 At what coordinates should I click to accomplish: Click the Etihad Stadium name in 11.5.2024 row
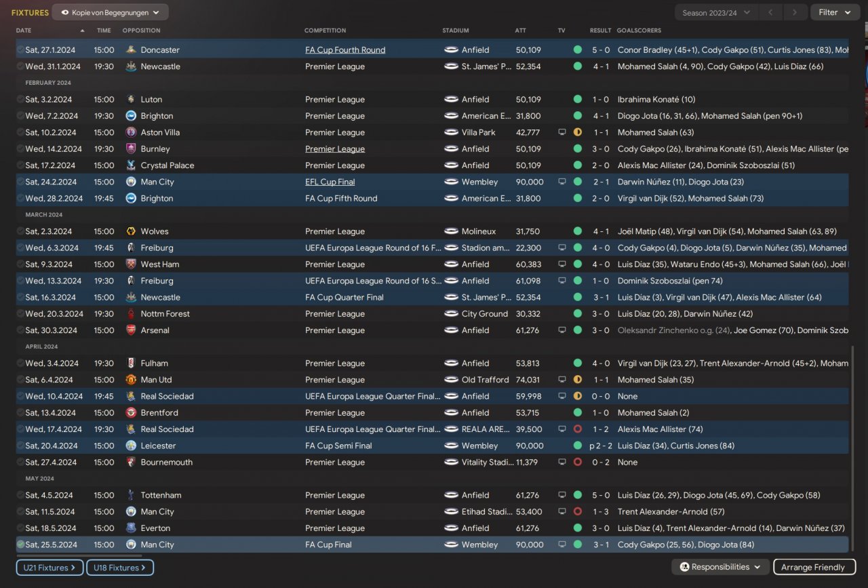[487, 511]
